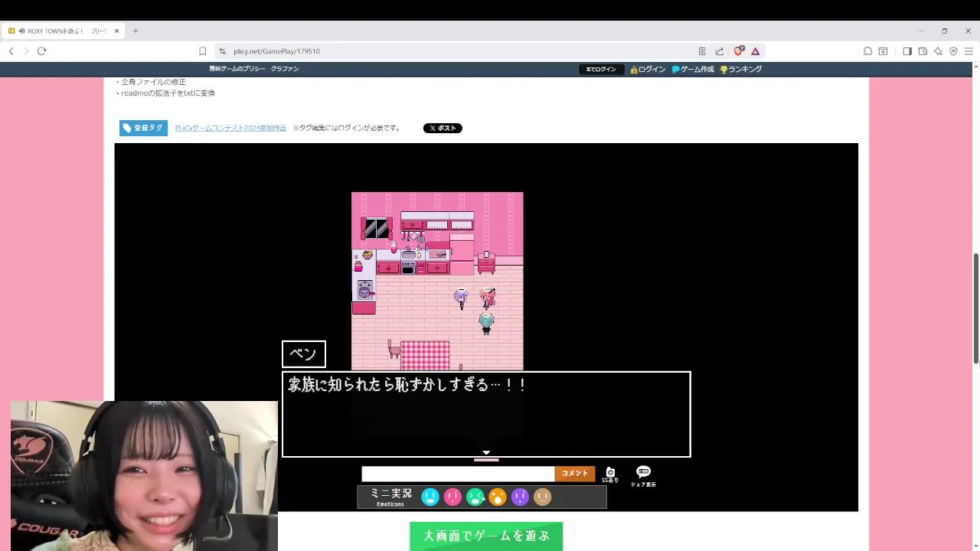The height and width of the screenshot is (551, 980).
Task: Open the browser hamburger menu
Action: pos(969,51)
